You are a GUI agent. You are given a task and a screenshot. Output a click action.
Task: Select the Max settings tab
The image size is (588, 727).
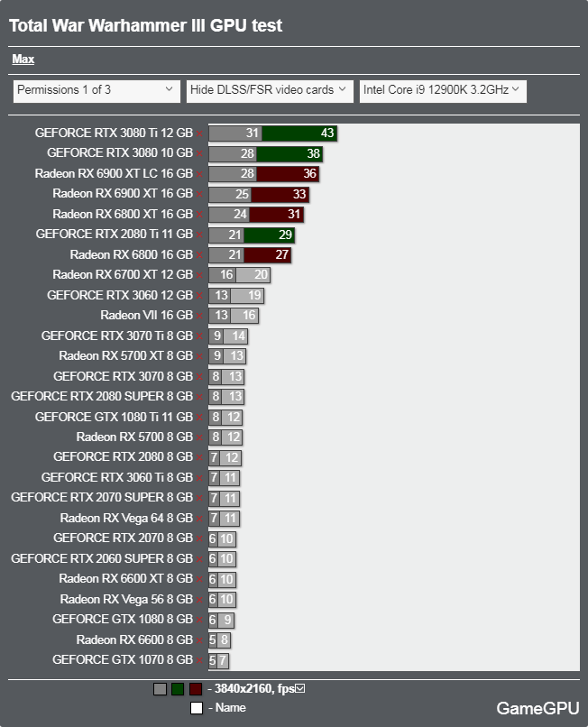23,60
